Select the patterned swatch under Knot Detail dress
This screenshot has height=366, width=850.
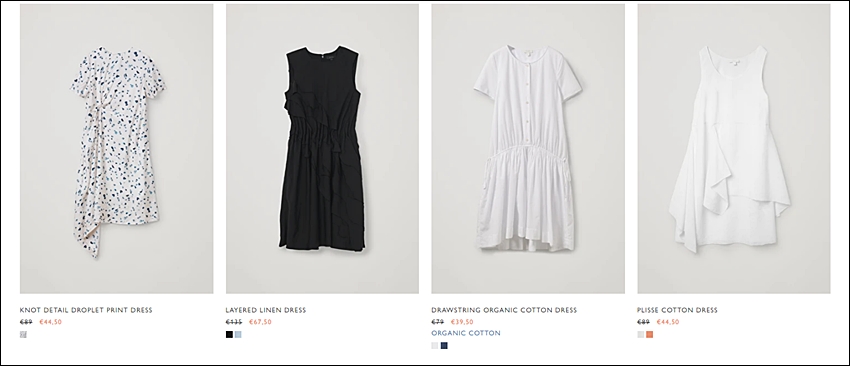click(x=23, y=335)
